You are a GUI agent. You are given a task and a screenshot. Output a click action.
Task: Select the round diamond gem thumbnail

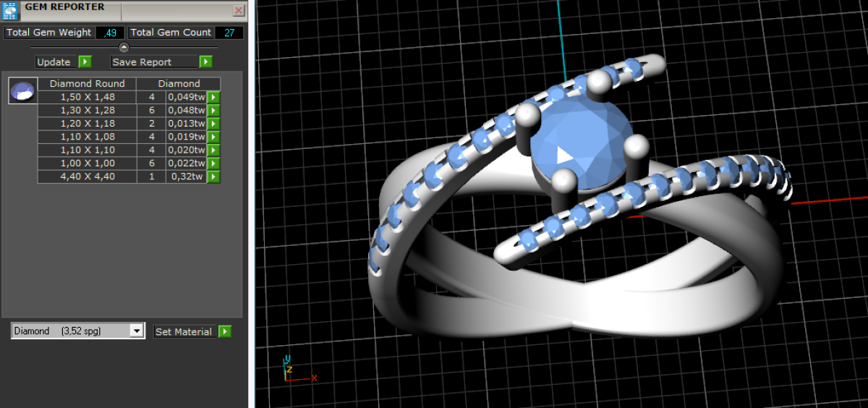pyautogui.click(x=23, y=91)
